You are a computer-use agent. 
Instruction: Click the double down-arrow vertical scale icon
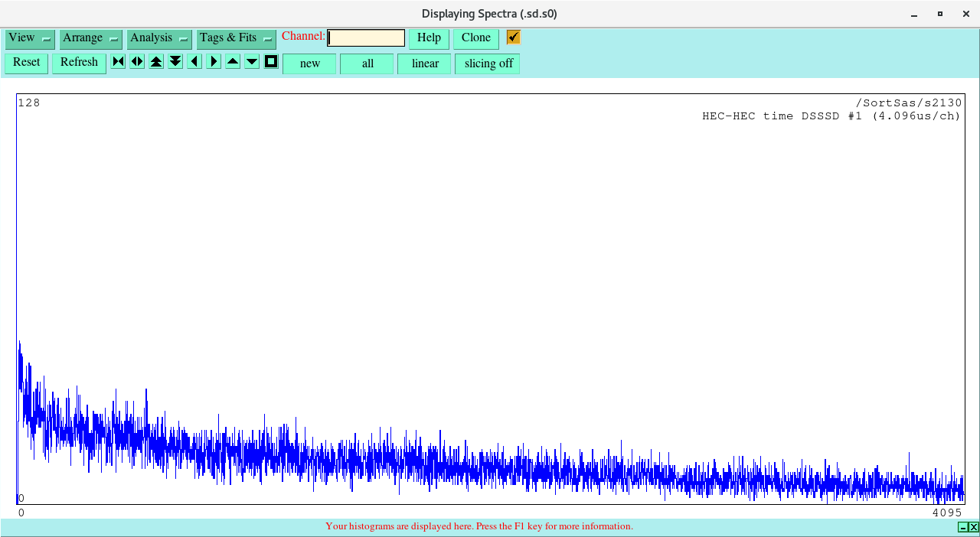[175, 61]
